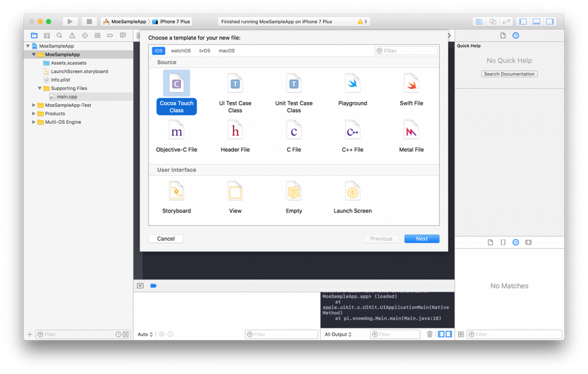Show the warnings indicator in status bar

click(362, 21)
